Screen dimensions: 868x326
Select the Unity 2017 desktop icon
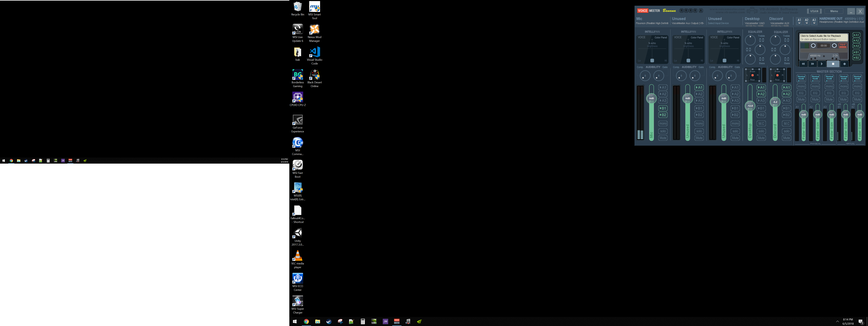click(x=297, y=237)
